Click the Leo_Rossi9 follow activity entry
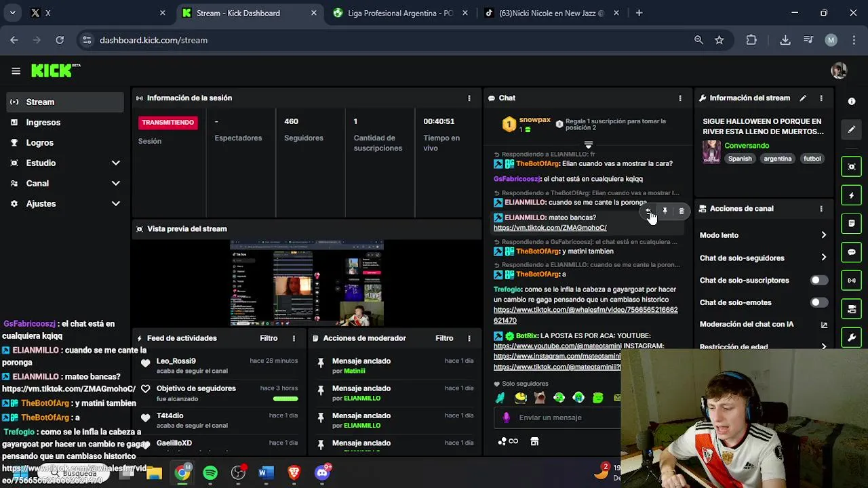 pyautogui.click(x=218, y=365)
